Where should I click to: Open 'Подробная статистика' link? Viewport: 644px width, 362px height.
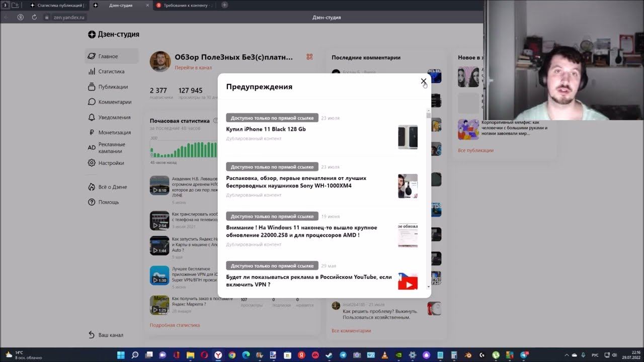(175, 325)
